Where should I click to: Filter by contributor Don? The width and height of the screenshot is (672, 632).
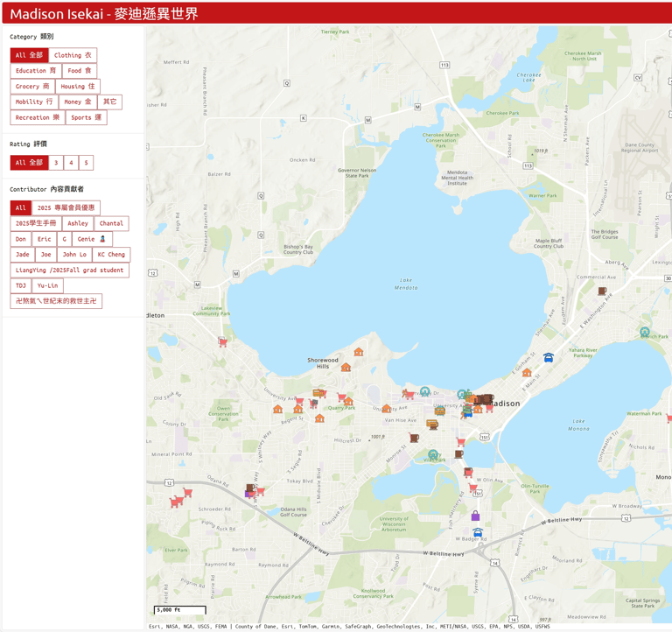point(21,239)
